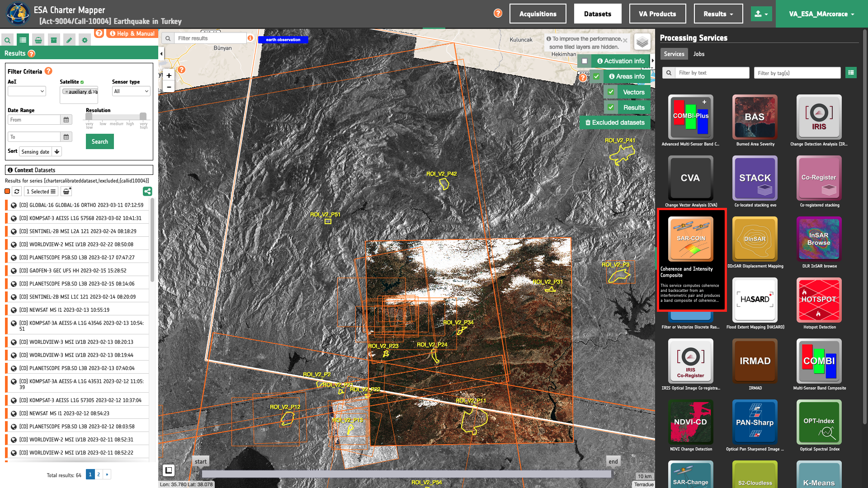Open the PAN-Sharp service

(755, 422)
